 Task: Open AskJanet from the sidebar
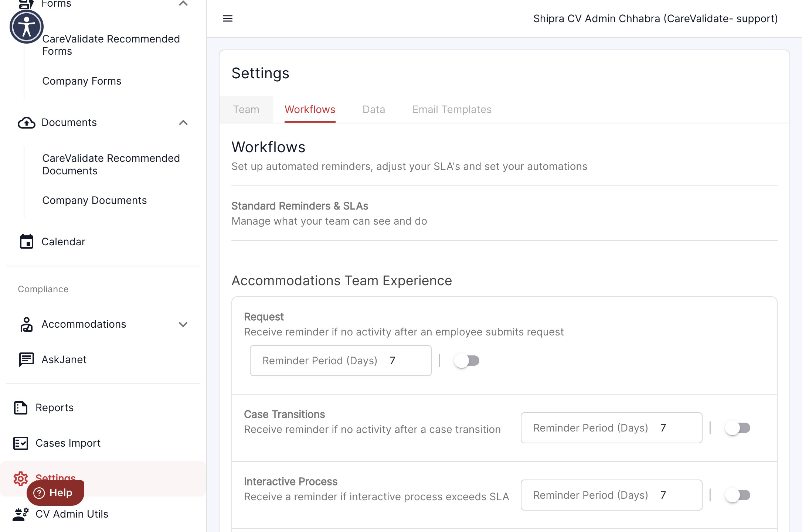point(64,359)
